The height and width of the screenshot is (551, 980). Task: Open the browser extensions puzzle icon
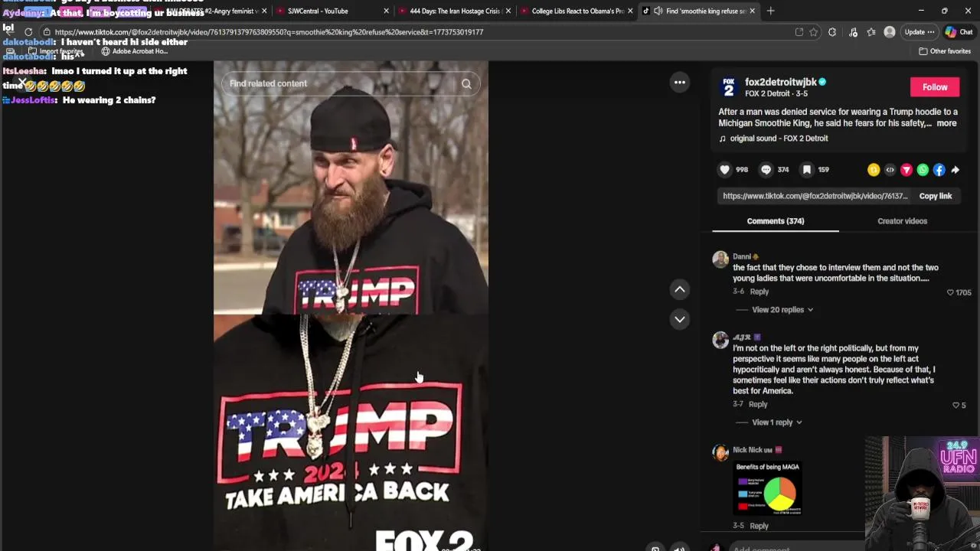pos(832,32)
